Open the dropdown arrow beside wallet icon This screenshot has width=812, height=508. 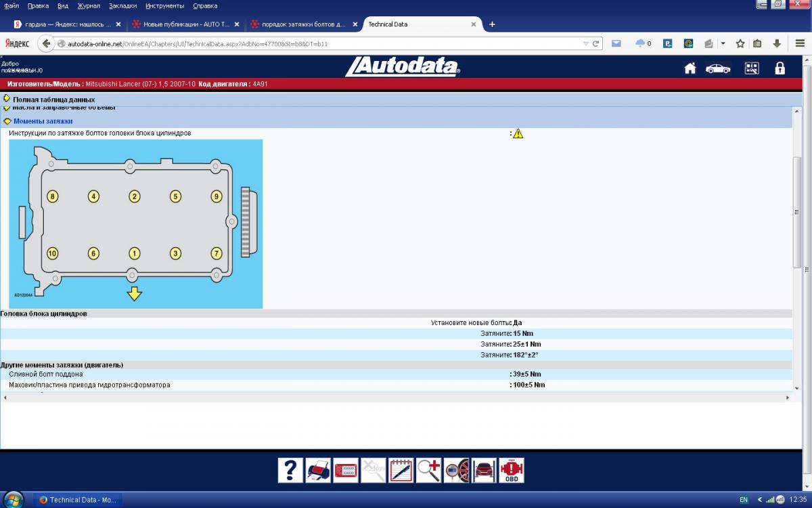pos(723,43)
